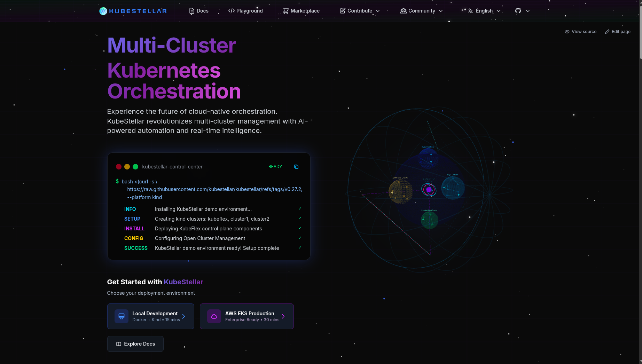
Task: Click the central globe in the cluster visualization
Action: pyautogui.click(x=429, y=190)
